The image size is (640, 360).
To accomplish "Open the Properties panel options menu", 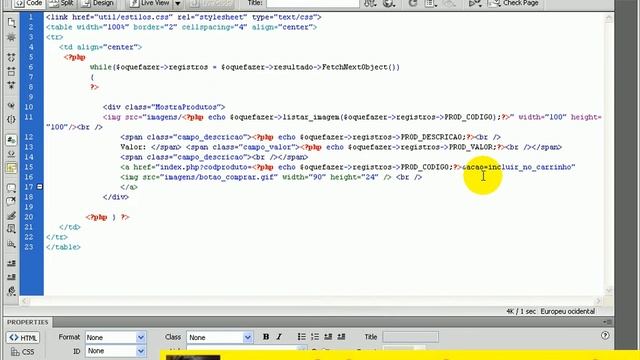I will [x=607, y=322].
